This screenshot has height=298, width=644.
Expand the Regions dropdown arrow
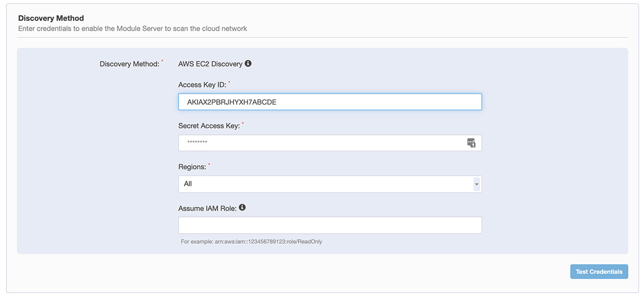[477, 184]
